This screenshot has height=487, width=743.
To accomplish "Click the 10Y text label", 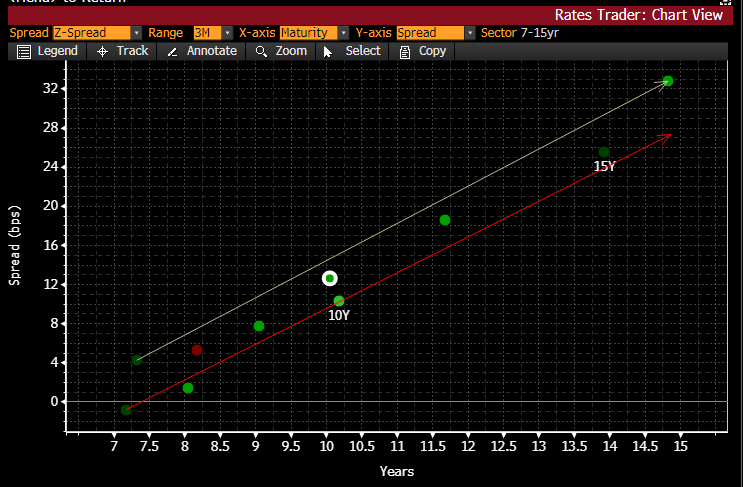I will click(x=339, y=316).
